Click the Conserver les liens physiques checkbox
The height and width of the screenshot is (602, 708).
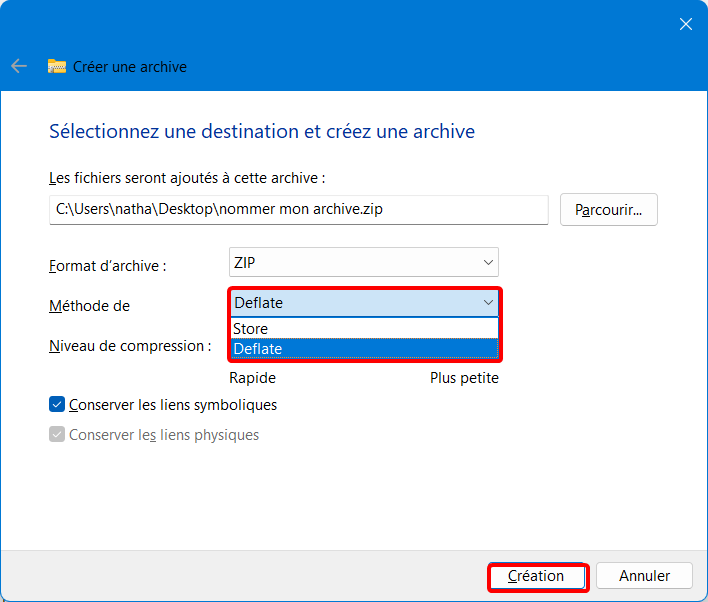click(x=57, y=434)
